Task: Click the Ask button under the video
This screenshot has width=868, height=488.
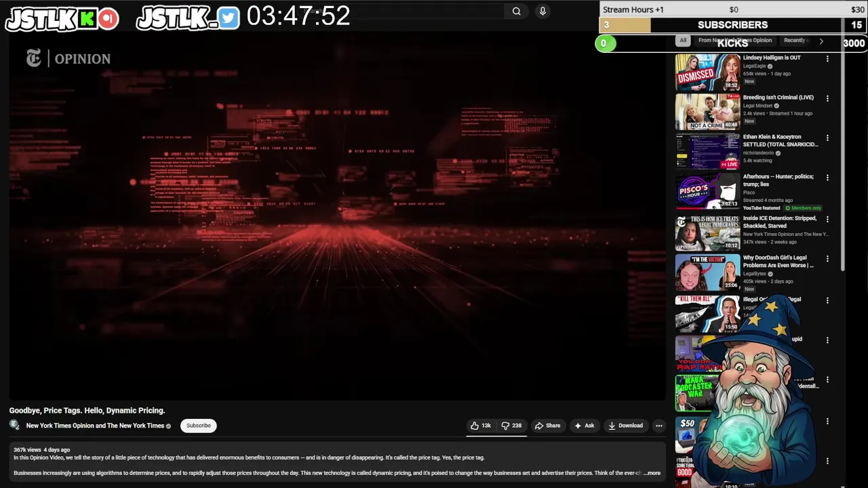Action: [584, 426]
